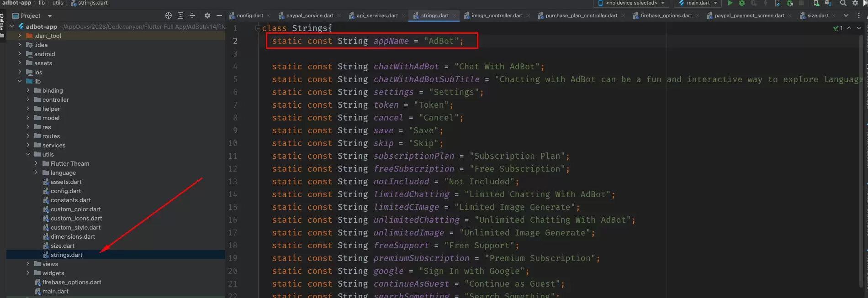
Task: Hide the Project tool window
Action: (219, 16)
